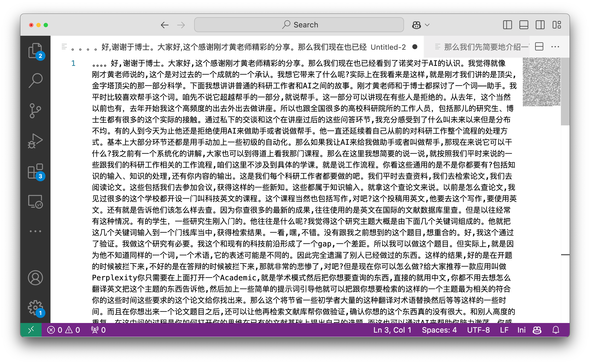Show additional views ellipsis in activity bar
This screenshot has height=364, width=590.
pos(35,231)
